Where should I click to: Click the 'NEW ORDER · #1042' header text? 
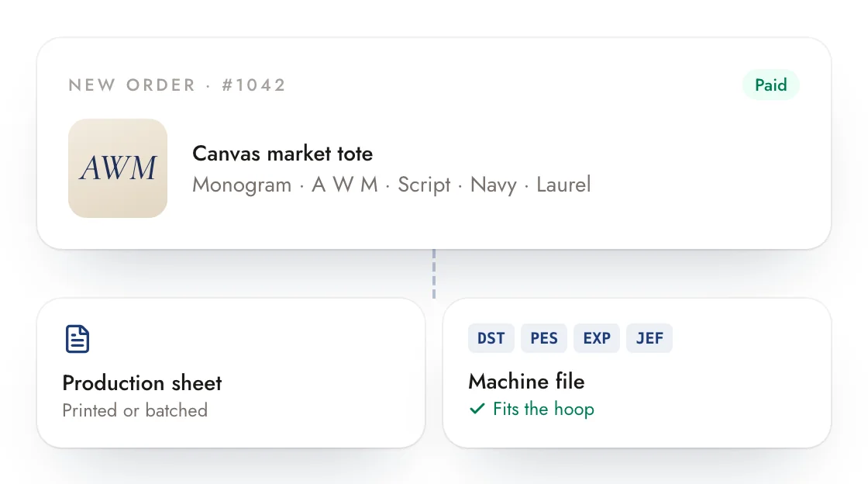[x=177, y=85]
